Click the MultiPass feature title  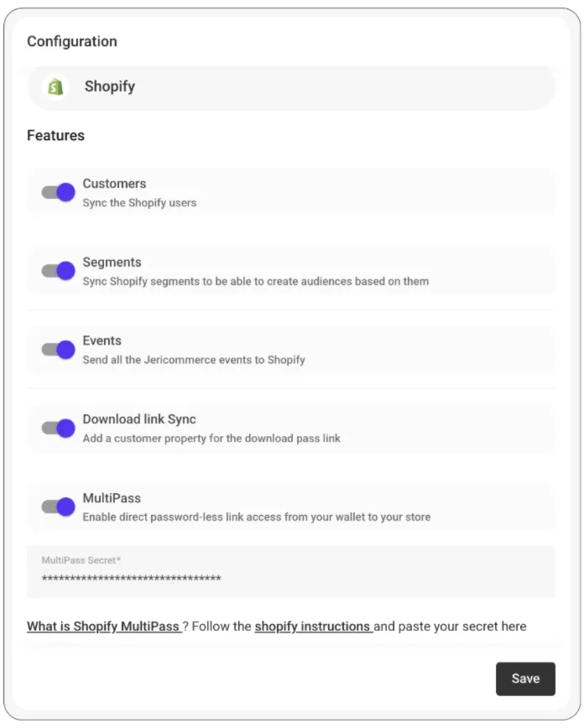(112, 498)
